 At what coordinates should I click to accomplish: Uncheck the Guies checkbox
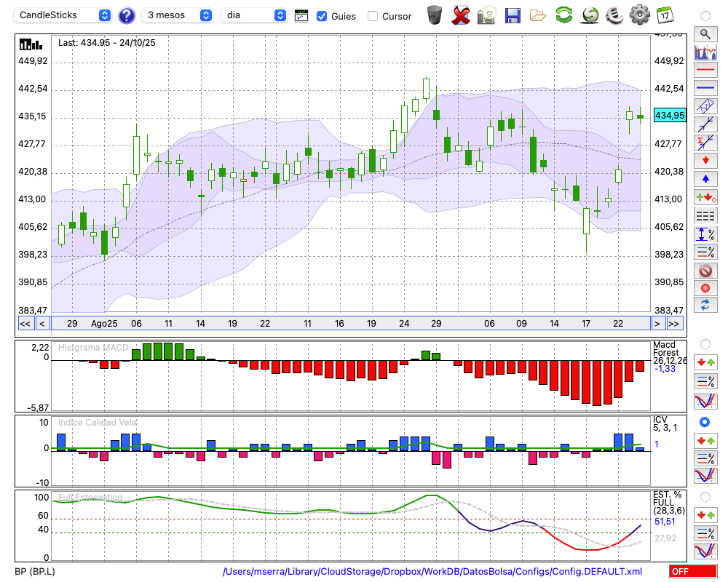pos(322,16)
